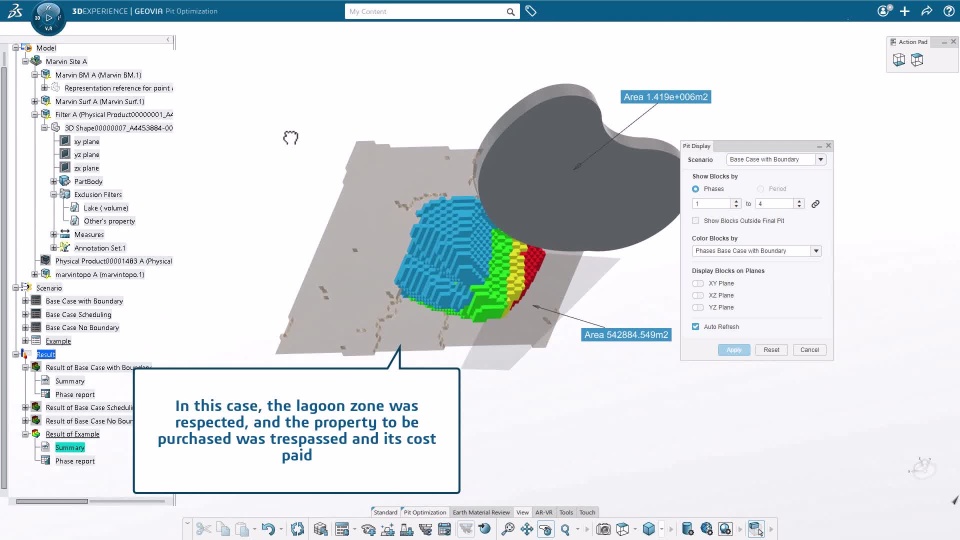Click the blue cylinder database icon

point(688,529)
